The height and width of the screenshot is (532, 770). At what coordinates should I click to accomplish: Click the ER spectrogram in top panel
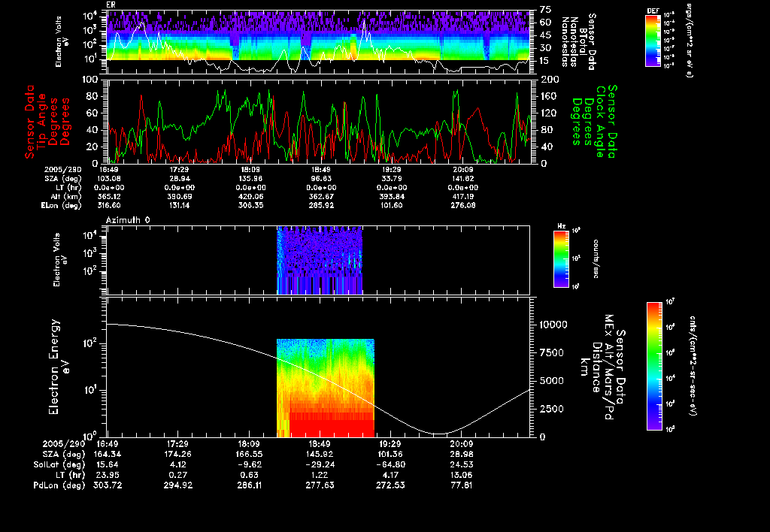(318, 36)
